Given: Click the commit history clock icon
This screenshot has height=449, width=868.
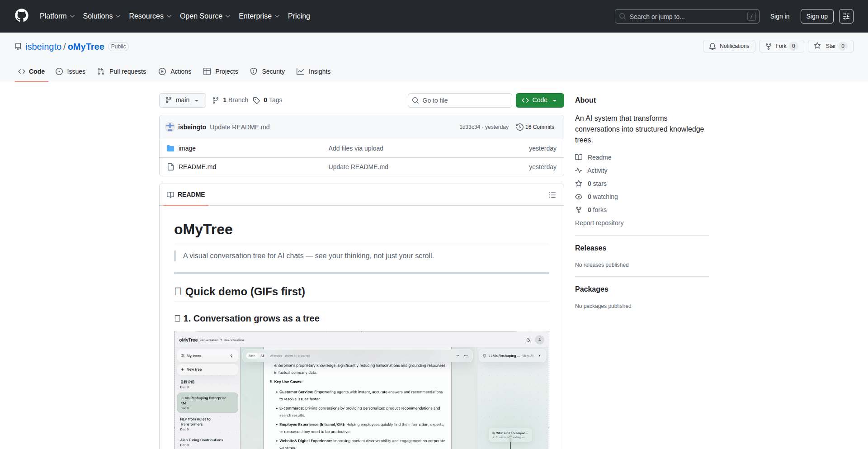Looking at the screenshot, I should click(520, 127).
